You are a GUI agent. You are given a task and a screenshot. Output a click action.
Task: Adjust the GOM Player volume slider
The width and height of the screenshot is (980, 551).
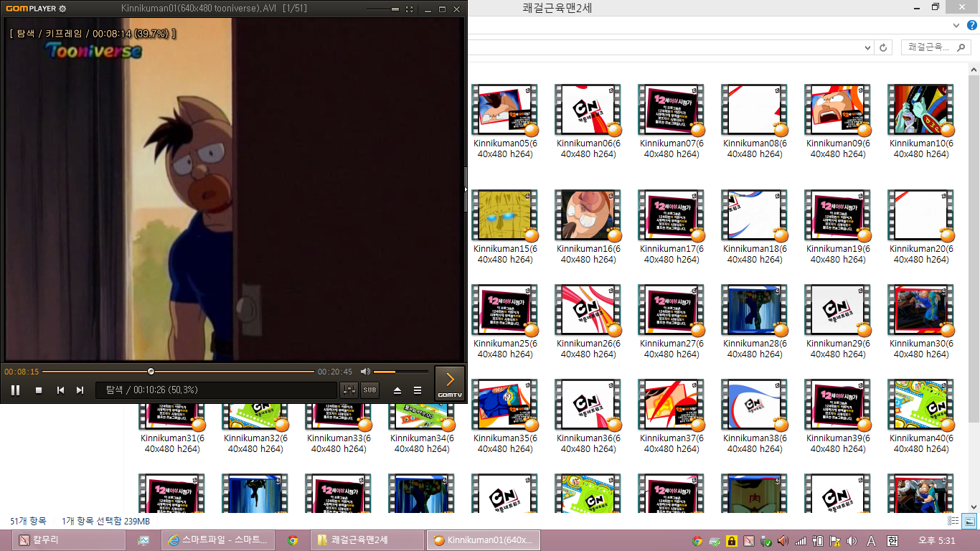[400, 372]
